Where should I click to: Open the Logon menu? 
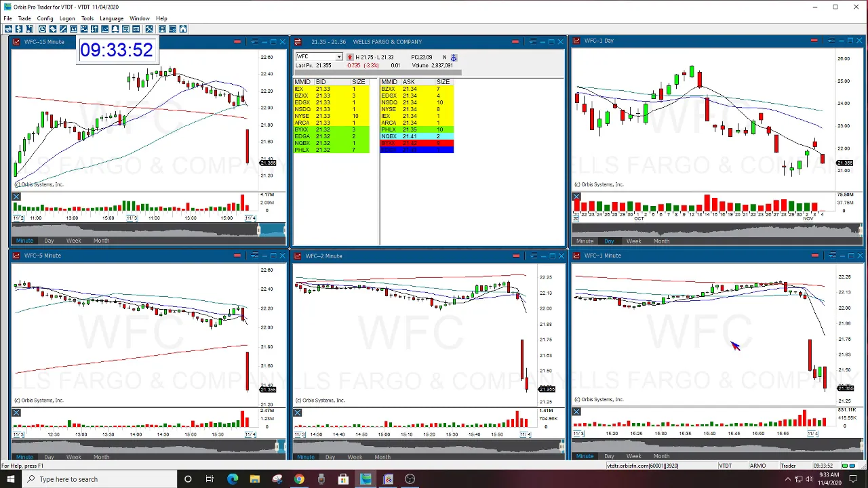pyautogui.click(x=67, y=18)
